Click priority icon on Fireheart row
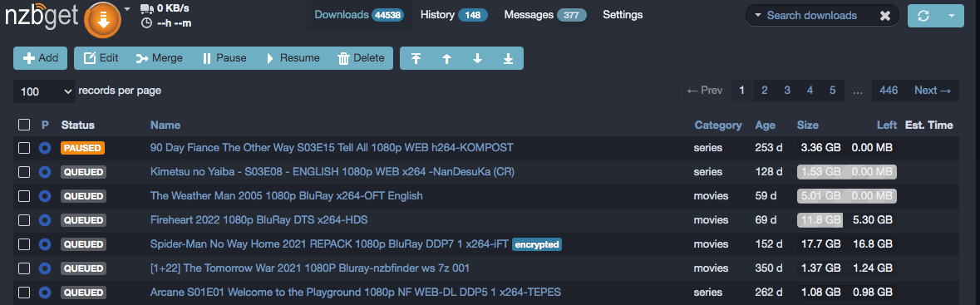Image resolution: width=980 pixels, height=305 pixels. [44, 220]
